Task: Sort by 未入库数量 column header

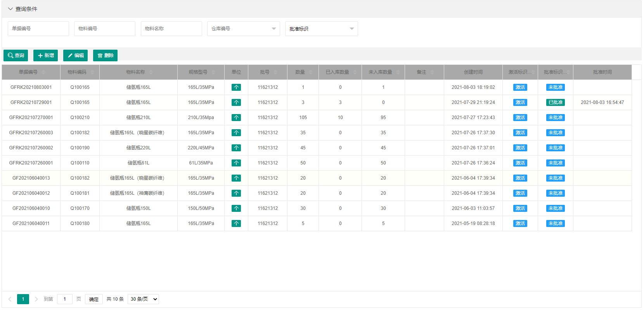Action: (383, 72)
